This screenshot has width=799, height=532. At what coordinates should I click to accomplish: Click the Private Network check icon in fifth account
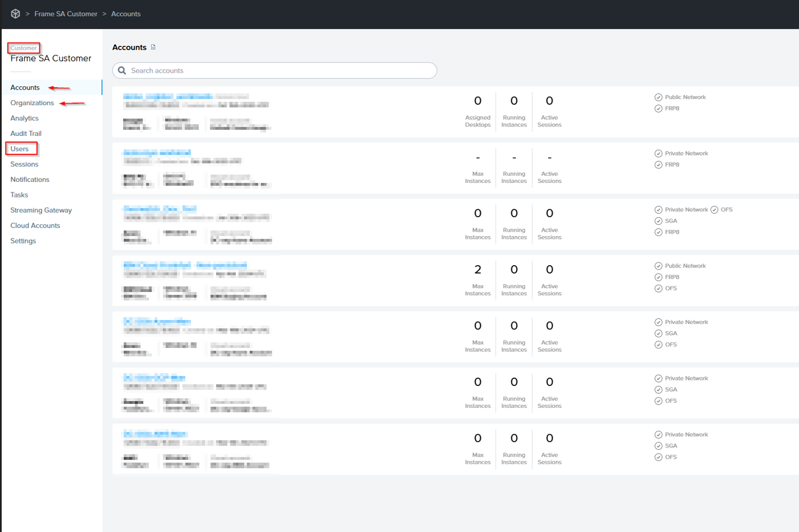(658, 322)
